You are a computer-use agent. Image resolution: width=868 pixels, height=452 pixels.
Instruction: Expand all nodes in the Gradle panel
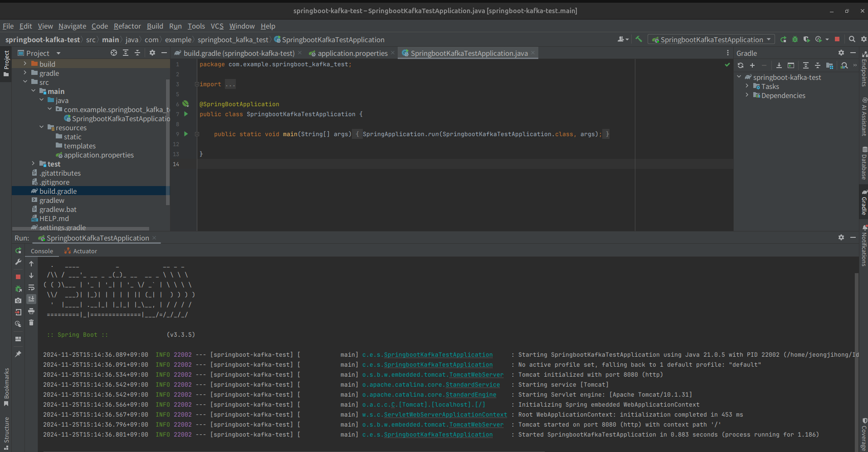click(806, 65)
